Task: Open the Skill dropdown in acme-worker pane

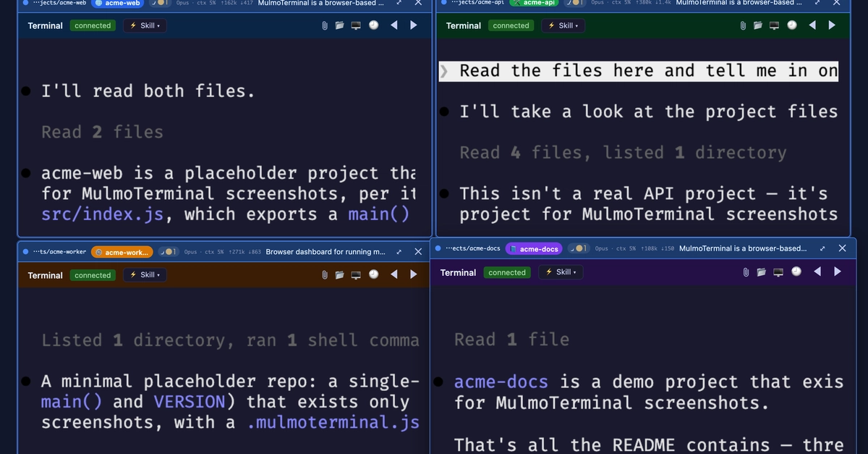Action: (x=143, y=275)
